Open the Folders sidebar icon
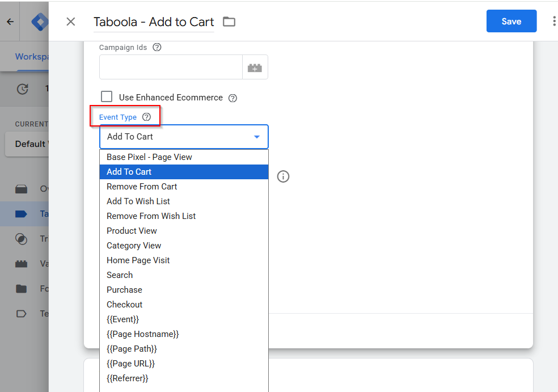Image resolution: width=558 pixels, height=392 pixels. coord(22,289)
